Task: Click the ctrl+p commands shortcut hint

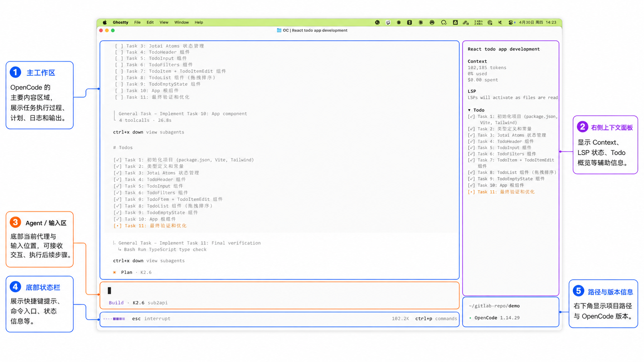Action: pyautogui.click(x=436, y=319)
